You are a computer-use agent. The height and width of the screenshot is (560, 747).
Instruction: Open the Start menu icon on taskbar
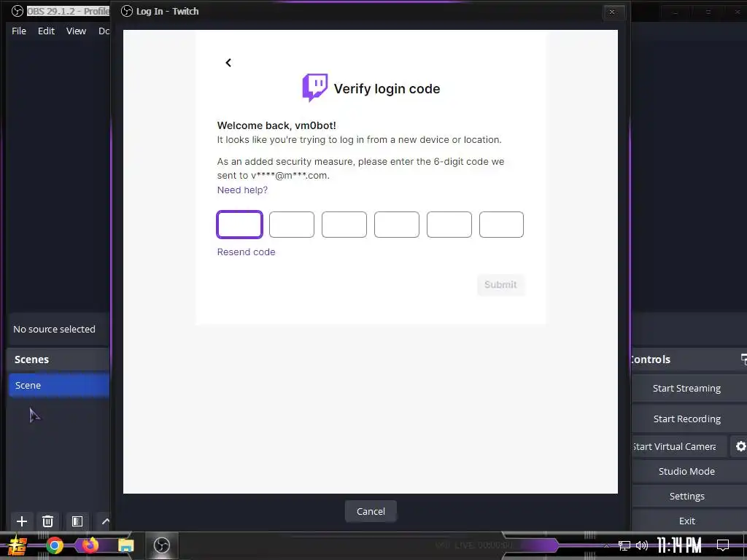(18, 545)
